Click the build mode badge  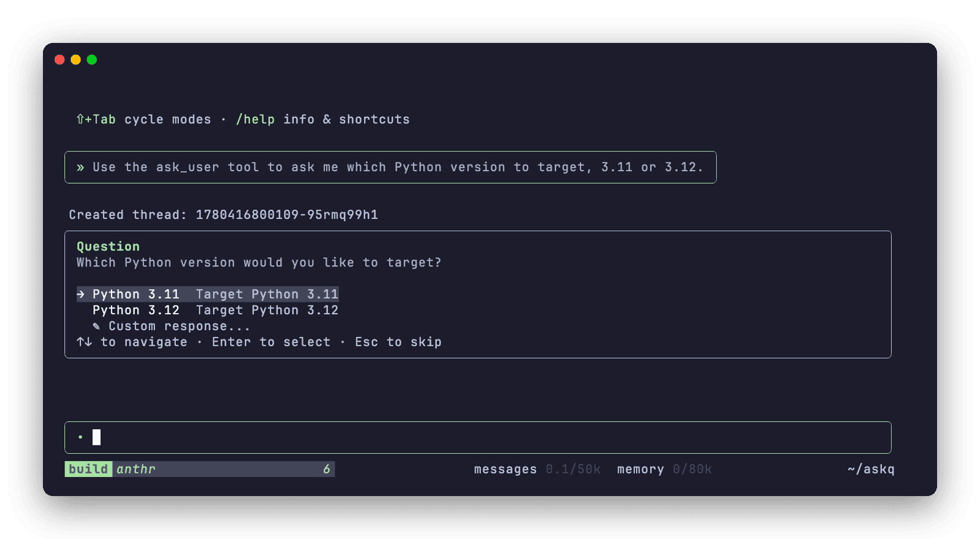click(88, 469)
